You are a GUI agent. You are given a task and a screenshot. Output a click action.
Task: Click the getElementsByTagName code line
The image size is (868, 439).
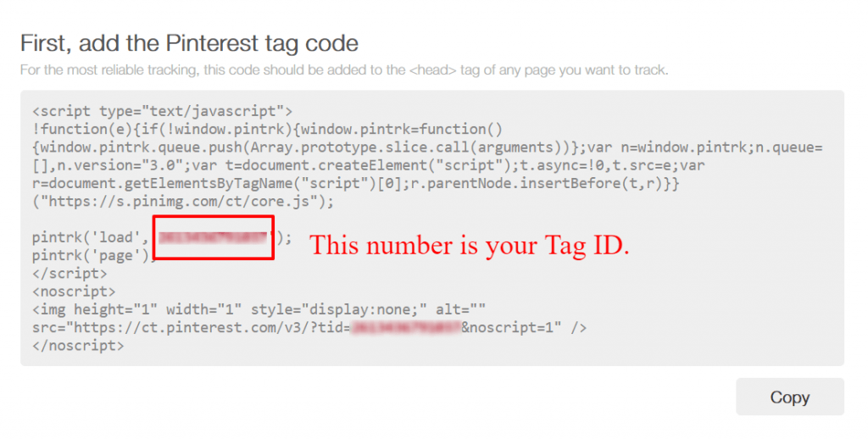point(356,183)
